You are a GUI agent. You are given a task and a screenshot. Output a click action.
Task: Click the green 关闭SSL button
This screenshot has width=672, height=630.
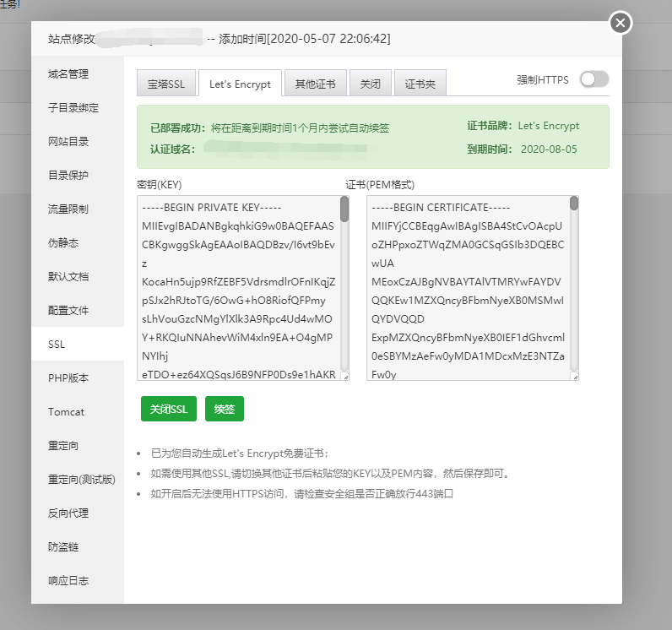coord(169,409)
